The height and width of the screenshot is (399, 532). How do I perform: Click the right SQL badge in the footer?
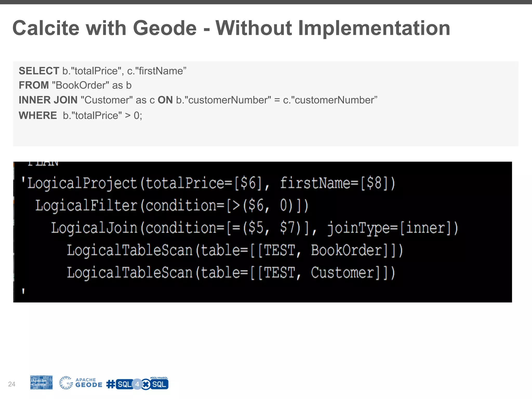[x=159, y=384]
